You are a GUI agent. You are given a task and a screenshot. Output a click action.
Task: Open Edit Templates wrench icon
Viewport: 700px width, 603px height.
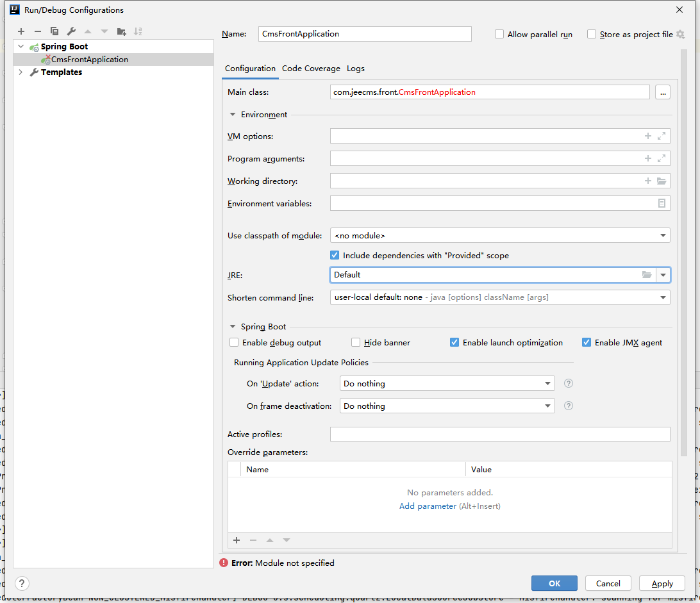71,31
